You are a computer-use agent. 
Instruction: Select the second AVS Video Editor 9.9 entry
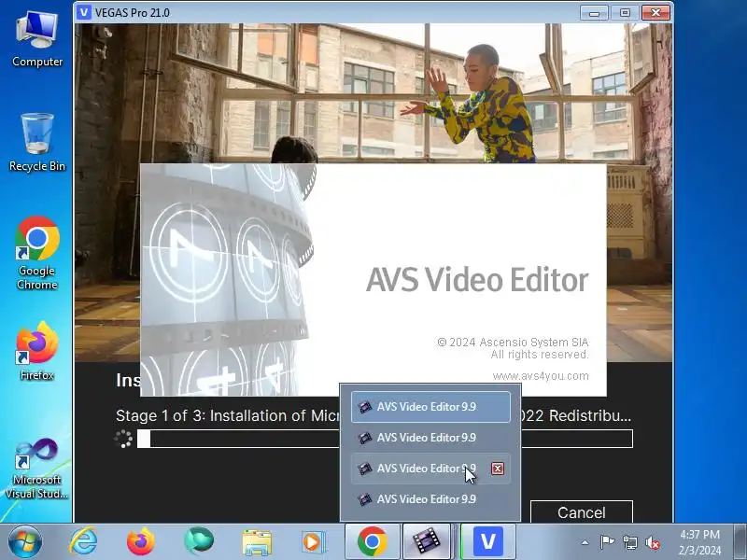pyautogui.click(x=430, y=438)
